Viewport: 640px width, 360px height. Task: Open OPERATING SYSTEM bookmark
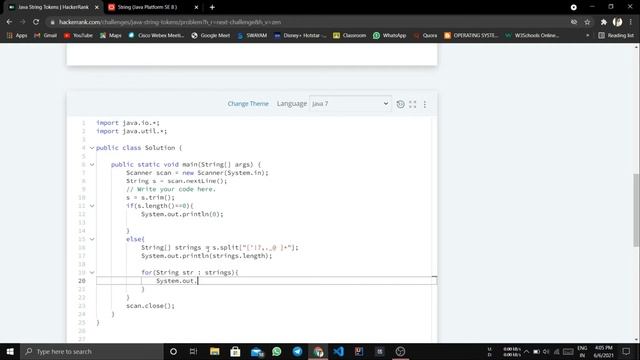pyautogui.click(x=471, y=36)
